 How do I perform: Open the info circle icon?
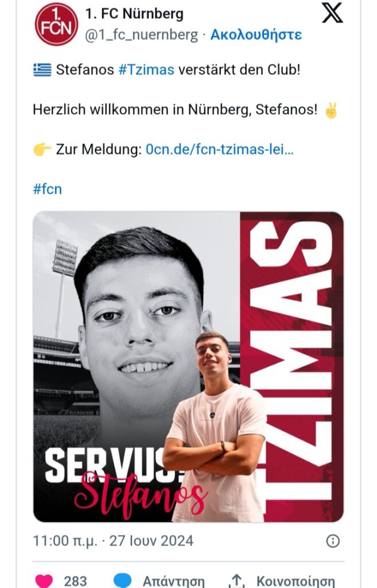333,541
